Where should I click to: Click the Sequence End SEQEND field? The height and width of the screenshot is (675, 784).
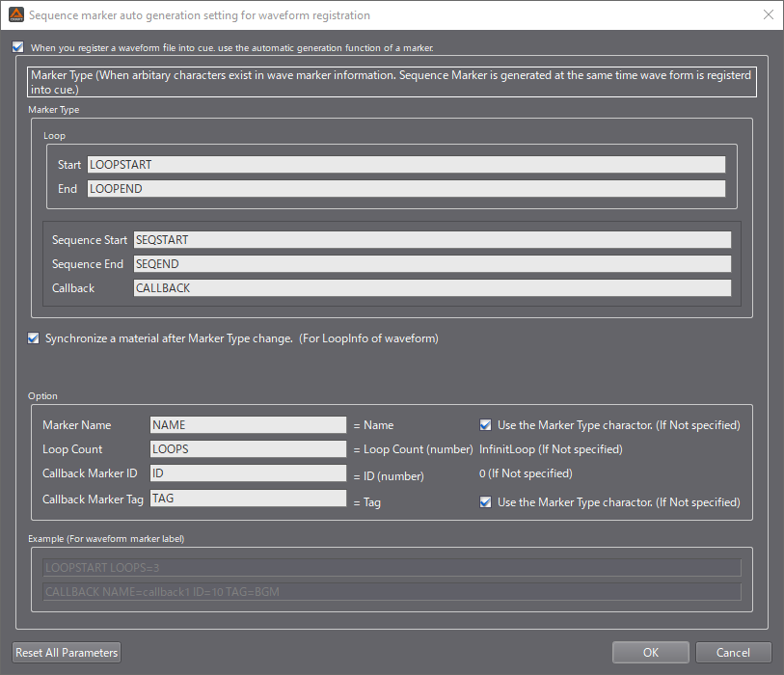click(x=432, y=263)
